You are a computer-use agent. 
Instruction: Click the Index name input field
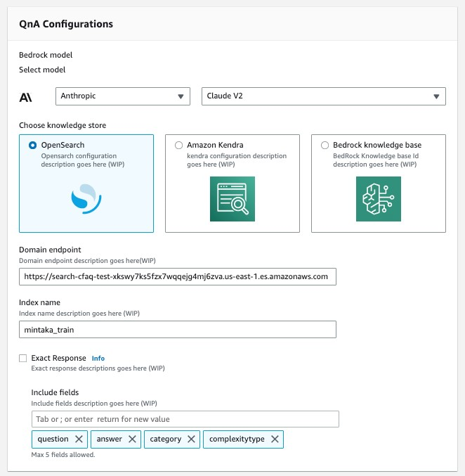point(178,329)
